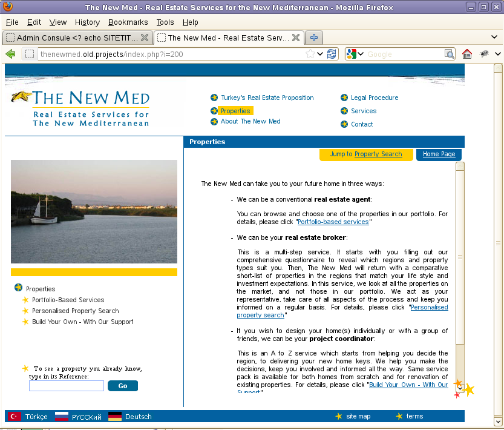Click the riverside sailboat photo
The height and width of the screenshot is (430, 504).
(94, 211)
